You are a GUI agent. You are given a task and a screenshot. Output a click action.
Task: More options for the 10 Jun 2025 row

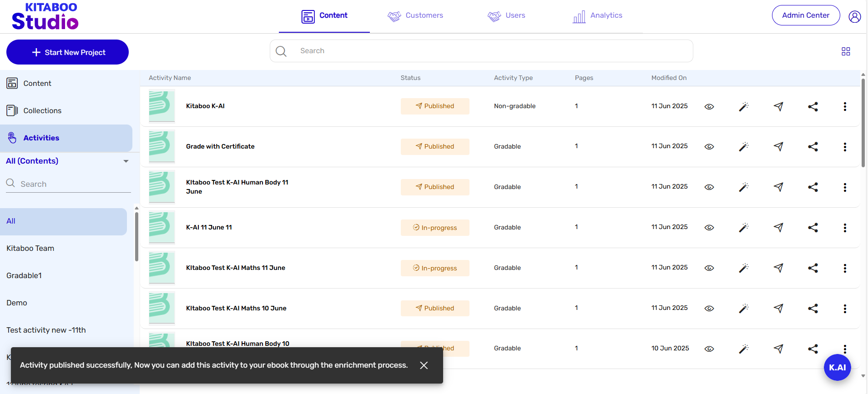point(845,349)
